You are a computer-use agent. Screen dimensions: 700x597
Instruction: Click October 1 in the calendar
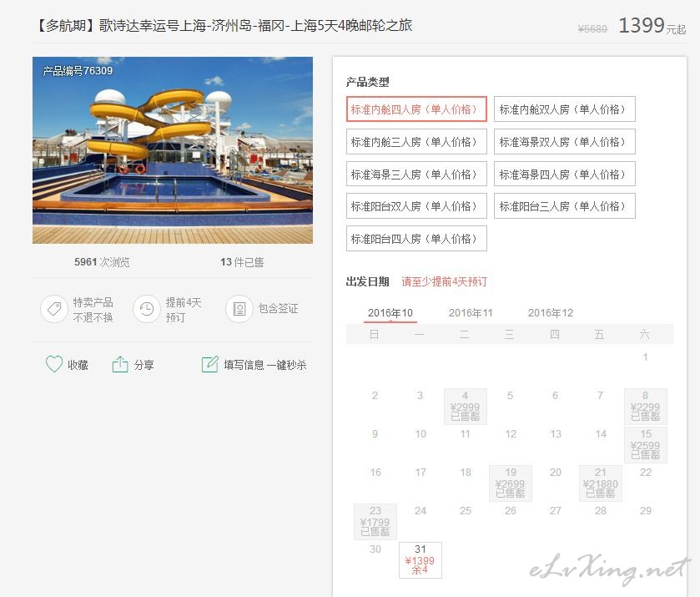pyautogui.click(x=645, y=357)
